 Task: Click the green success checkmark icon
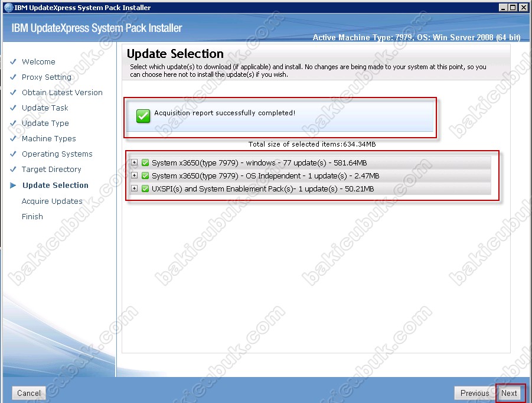(x=143, y=116)
